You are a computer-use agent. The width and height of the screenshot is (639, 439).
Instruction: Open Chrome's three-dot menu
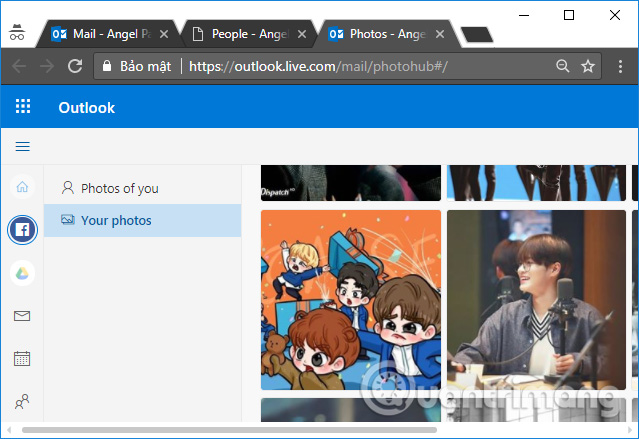tap(620, 66)
